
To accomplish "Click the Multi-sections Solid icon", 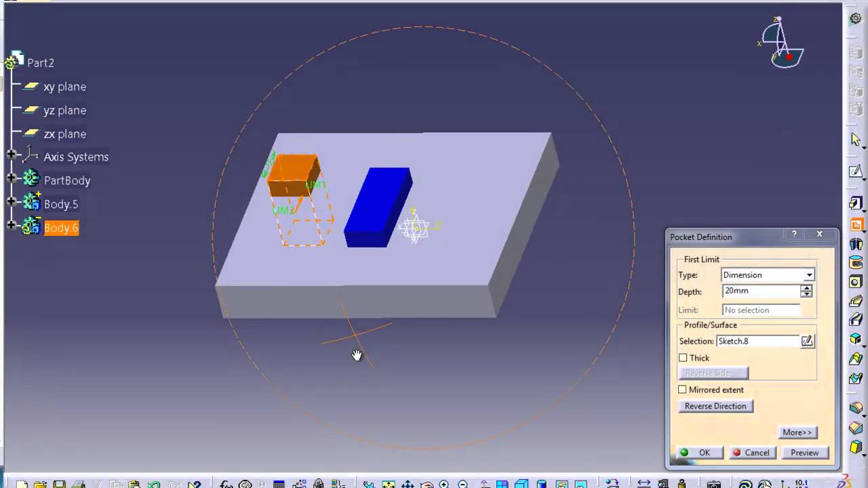I will point(856,358).
